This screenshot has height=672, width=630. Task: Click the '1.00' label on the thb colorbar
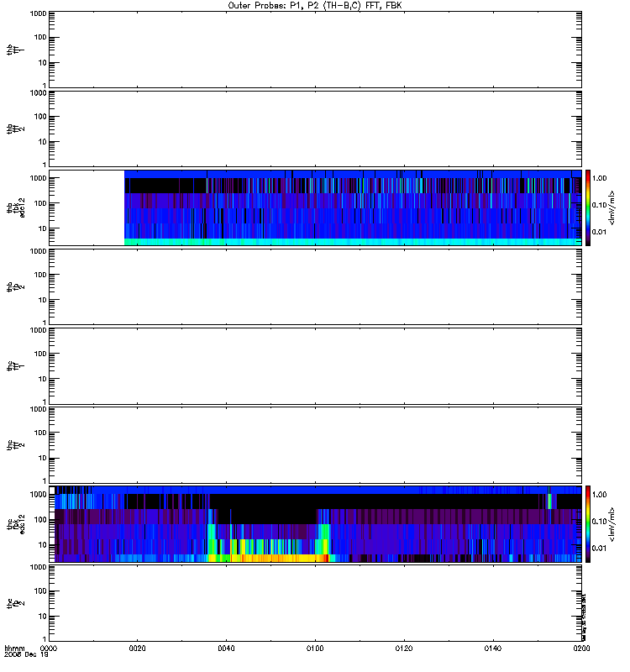tap(599, 178)
